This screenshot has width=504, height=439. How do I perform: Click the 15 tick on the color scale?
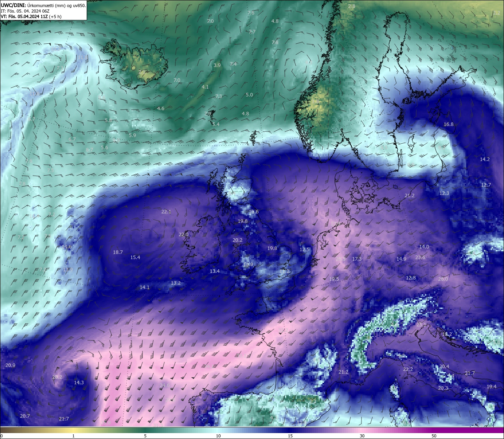click(x=290, y=436)
